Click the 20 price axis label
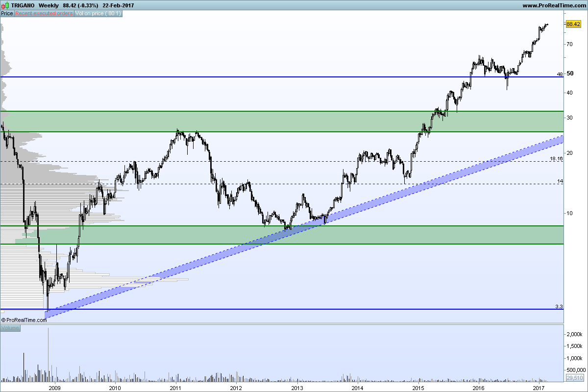This screenshot has width=588, height=392. (569, 153)
